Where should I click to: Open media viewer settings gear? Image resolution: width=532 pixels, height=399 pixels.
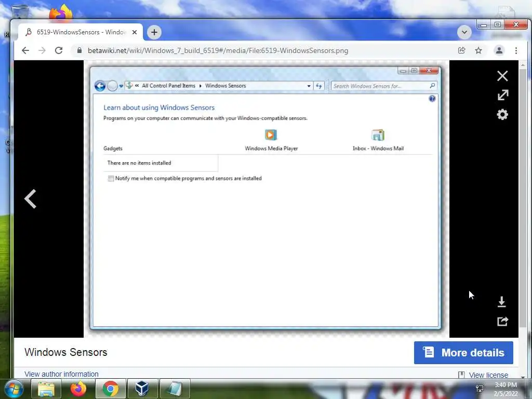click(502, 114)
